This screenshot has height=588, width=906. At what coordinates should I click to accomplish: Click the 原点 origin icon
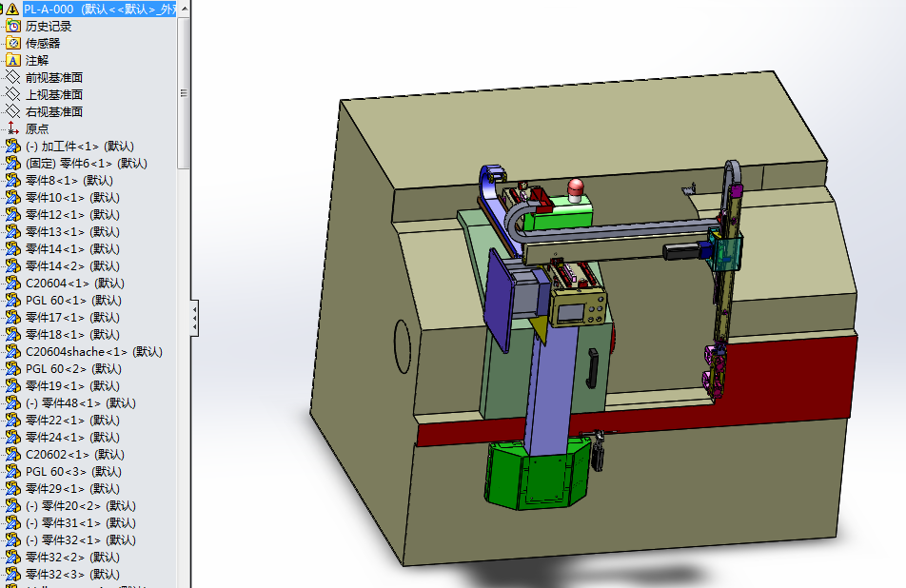coord(12,128)
